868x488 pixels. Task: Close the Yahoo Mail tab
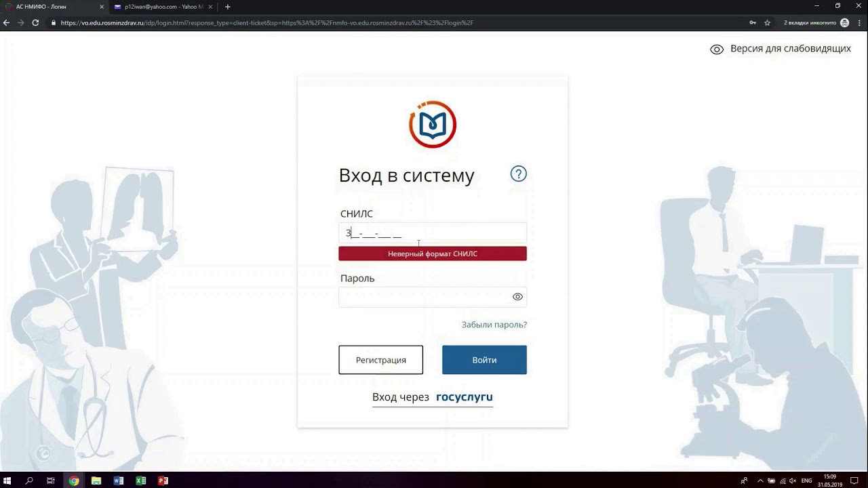click(x=210, y=7)
